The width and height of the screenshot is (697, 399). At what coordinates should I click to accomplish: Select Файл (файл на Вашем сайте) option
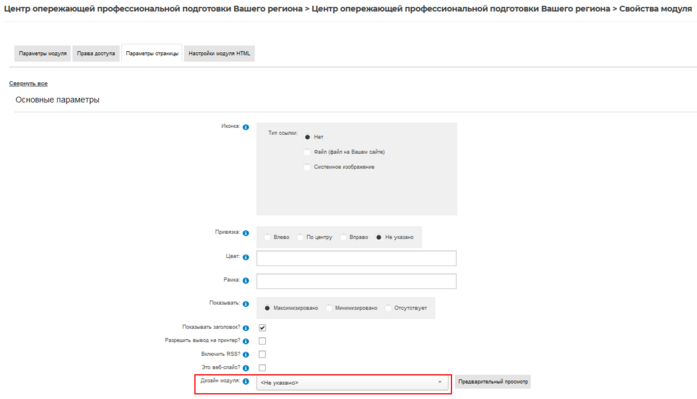(307, 152)
